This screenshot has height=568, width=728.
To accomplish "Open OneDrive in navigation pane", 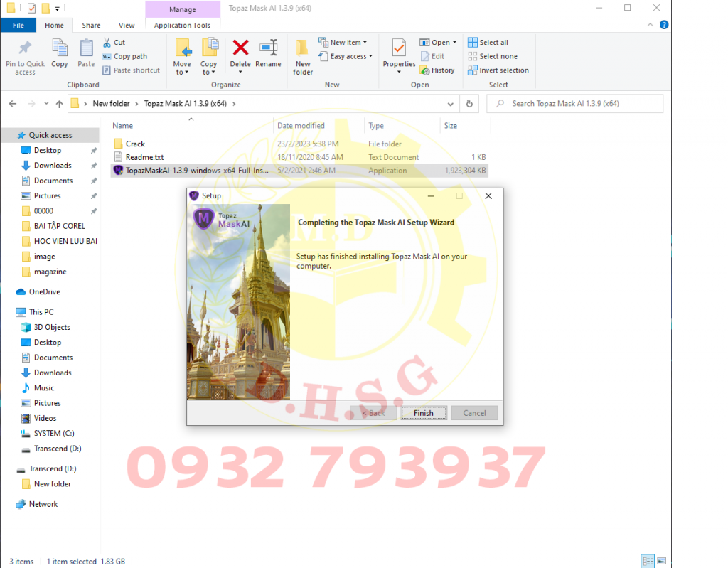I will (x=45, y=291).
